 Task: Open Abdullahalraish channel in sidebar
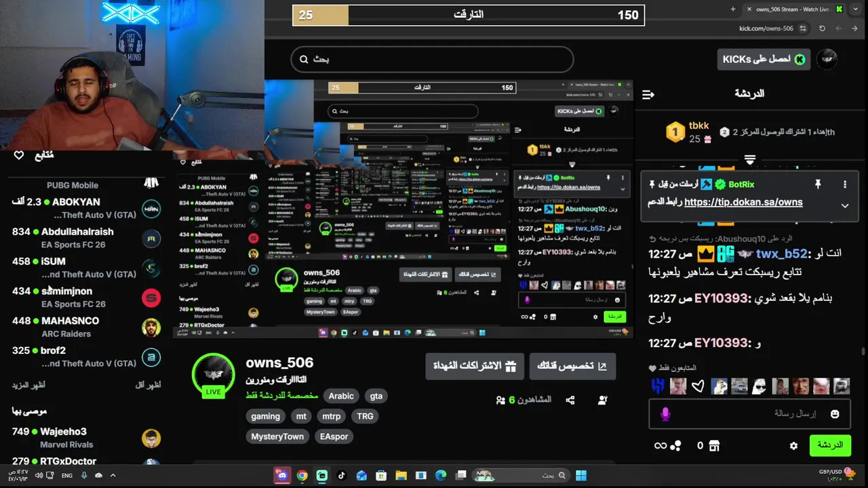[x=87, y=238]
